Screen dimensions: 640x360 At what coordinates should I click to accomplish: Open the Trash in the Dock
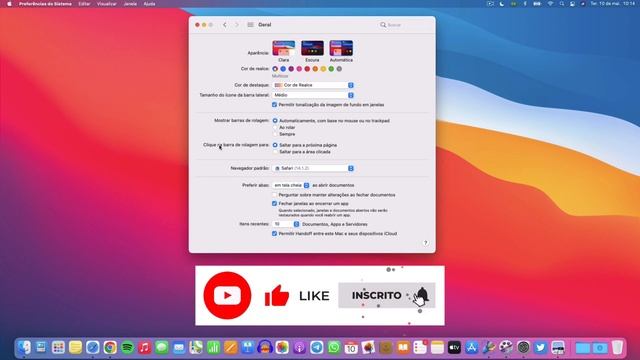coord(618,347)
